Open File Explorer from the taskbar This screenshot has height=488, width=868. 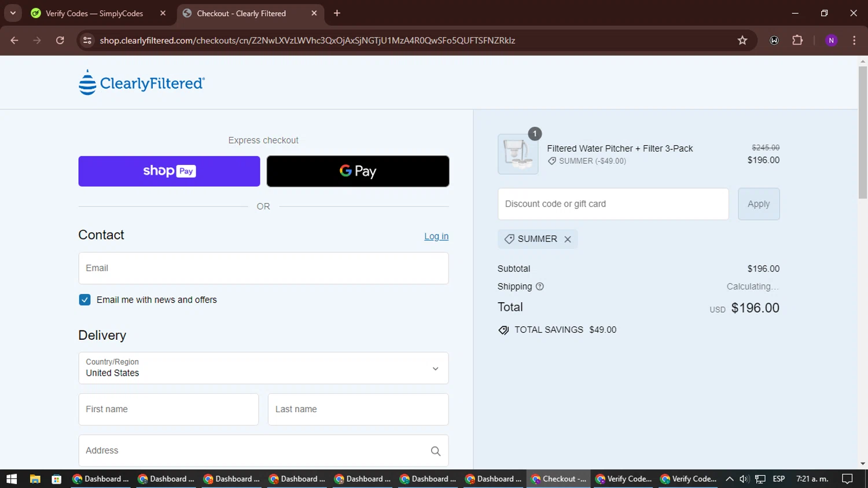tap(35, 479)
